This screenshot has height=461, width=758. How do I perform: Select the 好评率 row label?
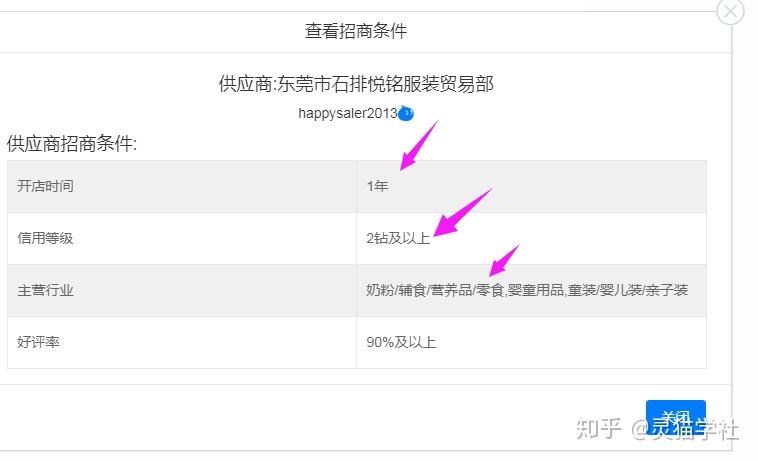(x=38, y=342)
